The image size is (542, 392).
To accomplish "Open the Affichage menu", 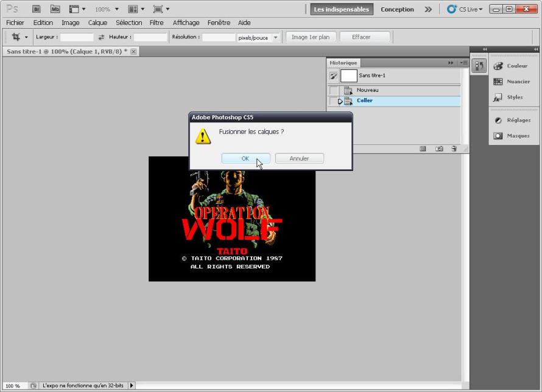I will point(186,23).
